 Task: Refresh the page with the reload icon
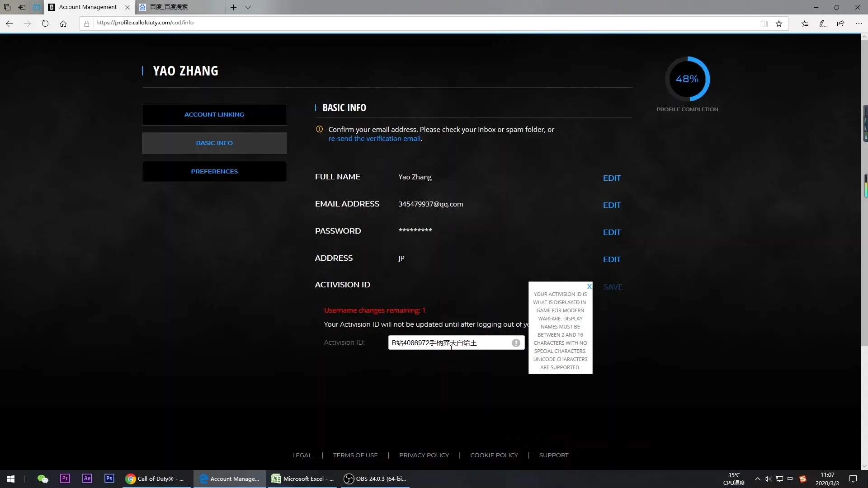pos(45,23)
